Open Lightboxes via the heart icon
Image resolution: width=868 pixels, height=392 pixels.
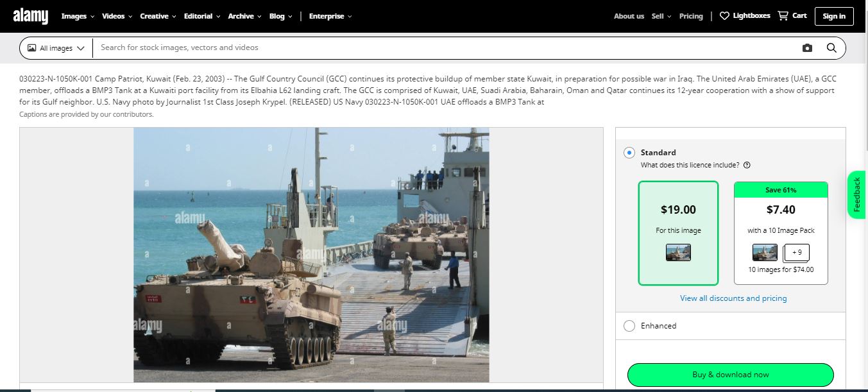(724, 16)
